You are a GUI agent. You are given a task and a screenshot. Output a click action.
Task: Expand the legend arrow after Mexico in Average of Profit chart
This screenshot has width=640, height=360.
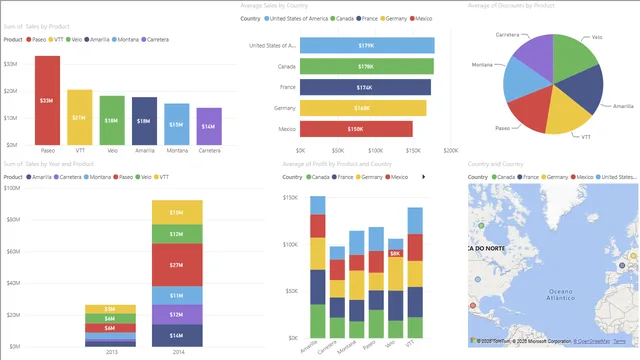click(x=423, y=177)
